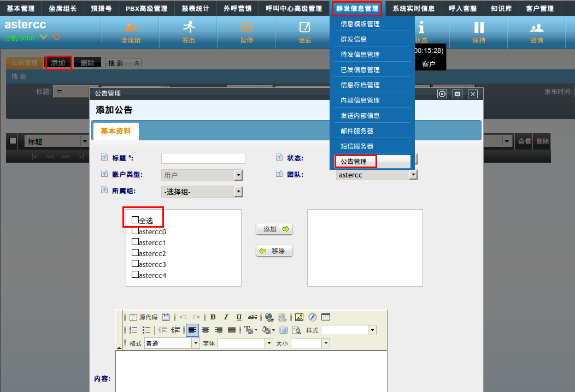Click the 移除 remove button
Screen dimensions: 575x392
point(274,251)
